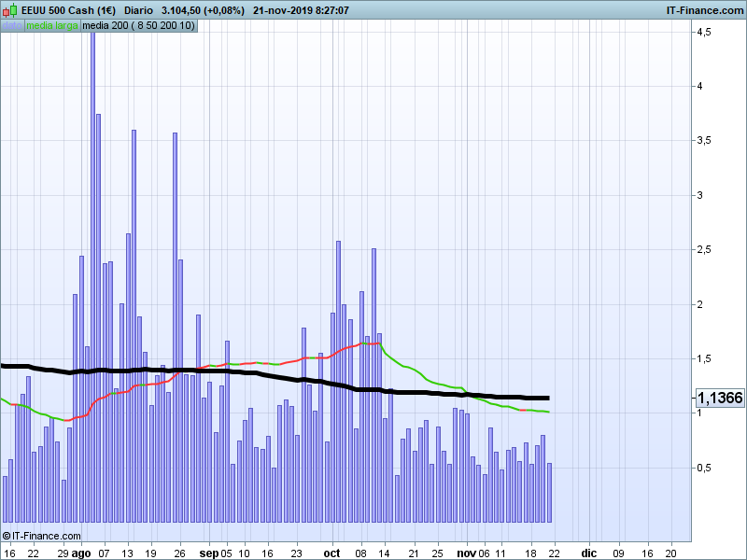This screenshot has height=560, width=747.
Task: Click the 'EEUU 500 Cash (1€)' instrument name
Action: [x=68, y=10]
